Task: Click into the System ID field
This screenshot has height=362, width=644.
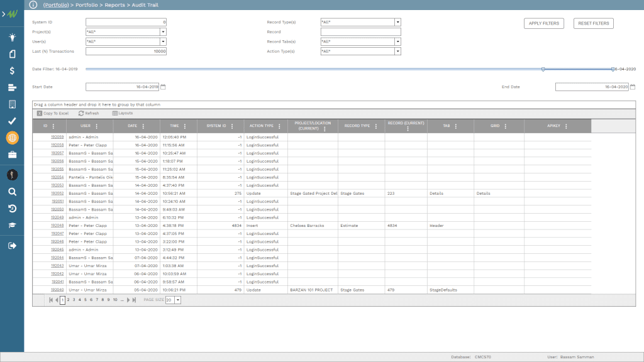Action: (x=126, y=22)
